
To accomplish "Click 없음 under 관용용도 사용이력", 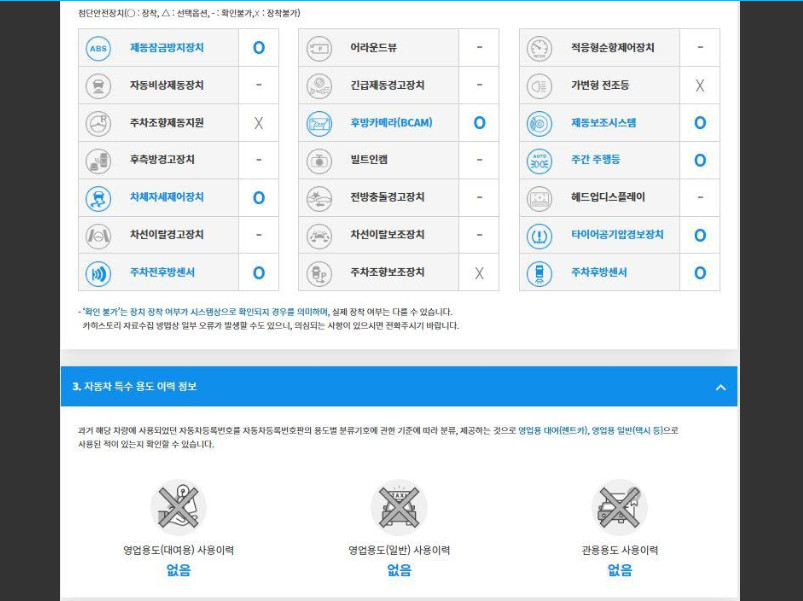I will 619,570.
